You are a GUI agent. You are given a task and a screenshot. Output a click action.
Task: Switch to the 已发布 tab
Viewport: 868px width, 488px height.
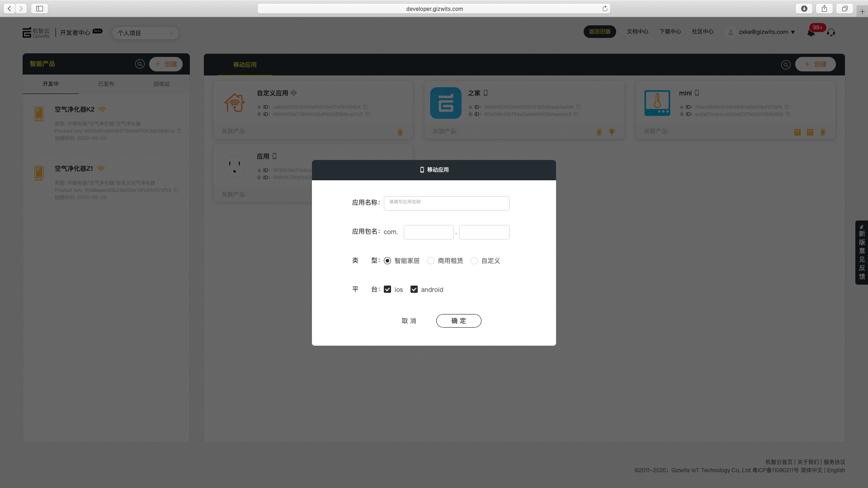(x=106, y=84)
